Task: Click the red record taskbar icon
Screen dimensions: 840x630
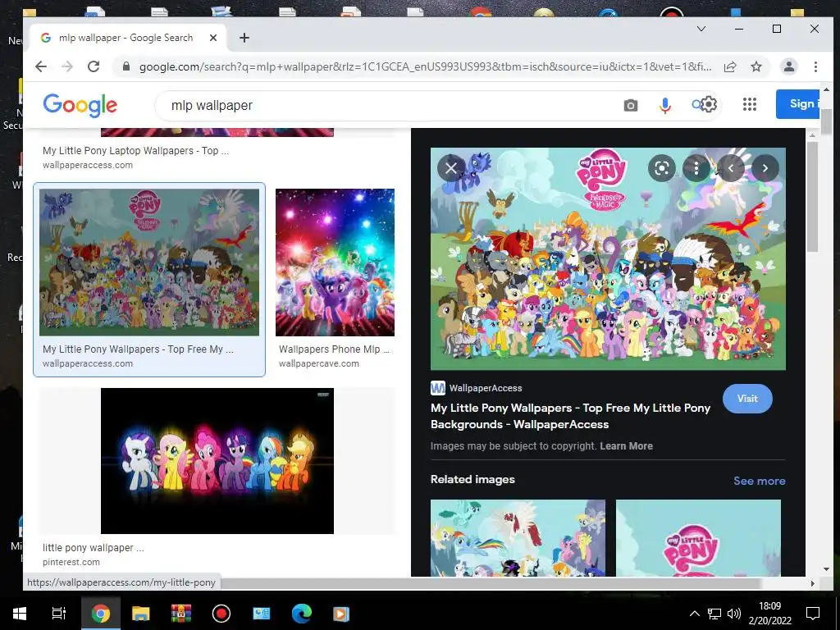Action: point(221,614)
